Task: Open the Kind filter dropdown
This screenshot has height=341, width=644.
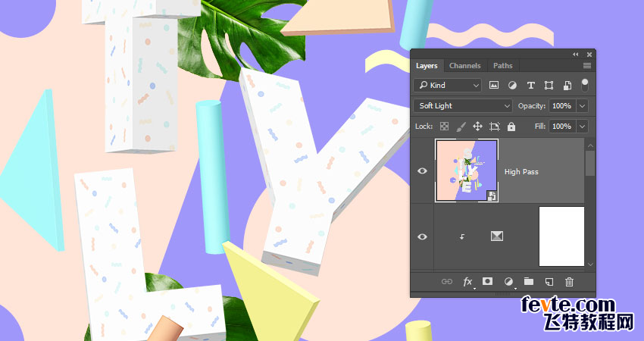Action: pyautogui.click(x=448, y=86)
